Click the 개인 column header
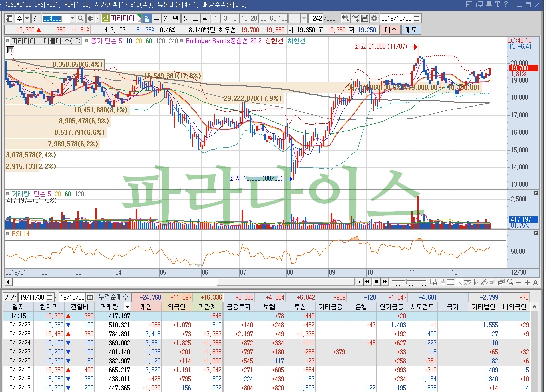Viewport: 546px width, 392px height. 146,307
